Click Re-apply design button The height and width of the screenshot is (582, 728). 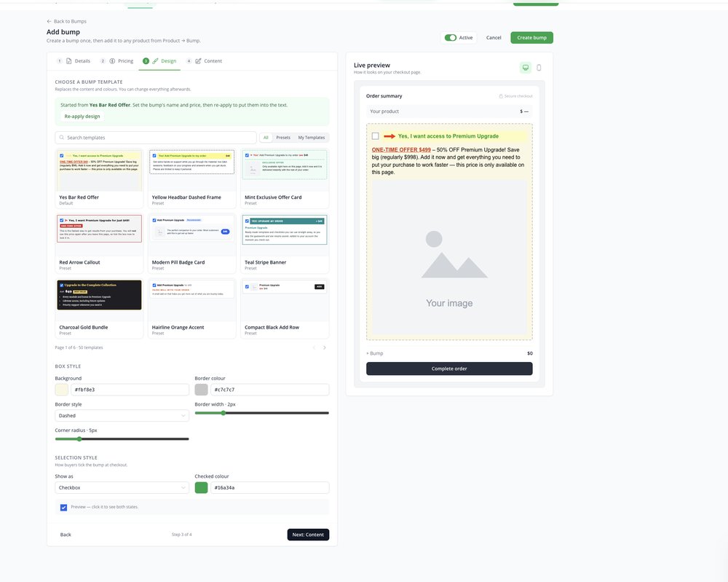(x=82, y=117)
